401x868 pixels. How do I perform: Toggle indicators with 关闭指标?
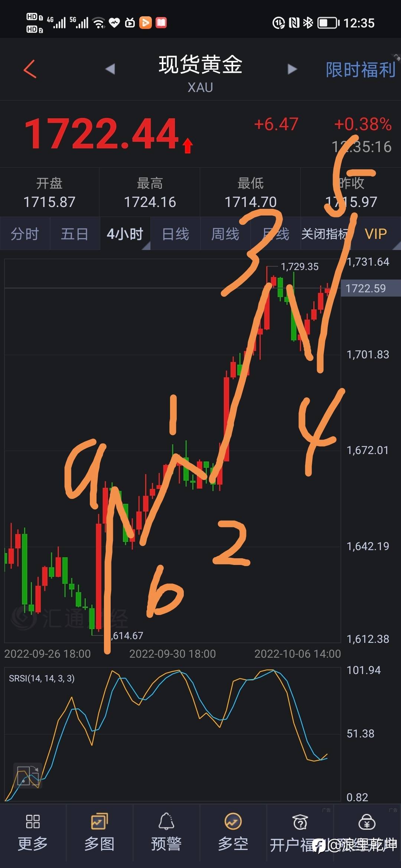[x=326, y=234]
